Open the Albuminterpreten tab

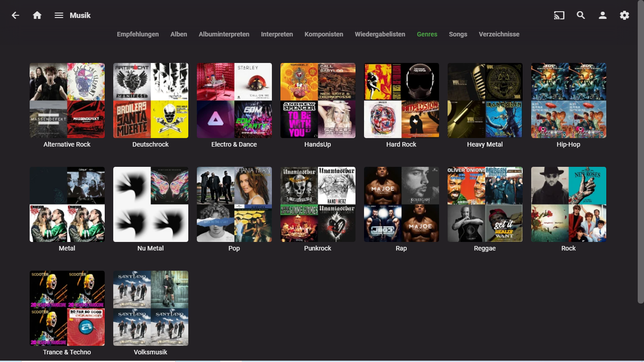[x=224, y=34]
